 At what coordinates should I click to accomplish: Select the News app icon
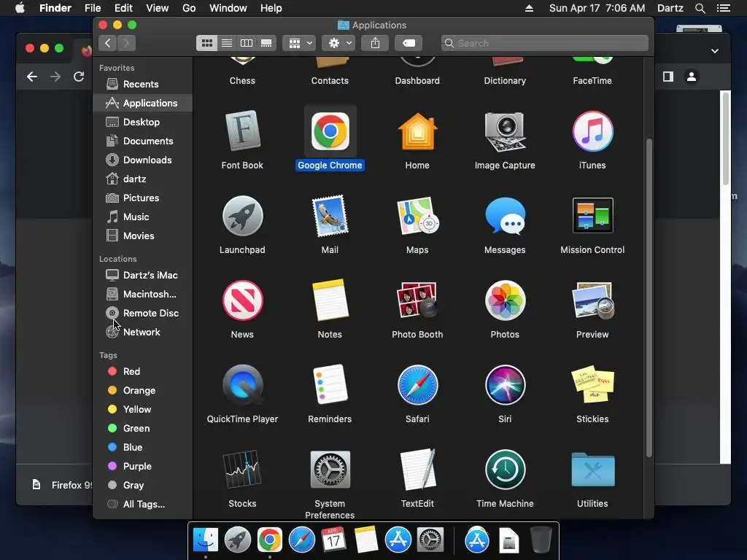(x=242, y=300)
